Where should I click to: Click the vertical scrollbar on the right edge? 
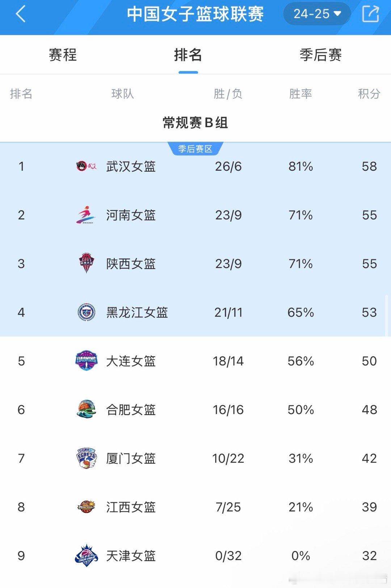(386, 315)
